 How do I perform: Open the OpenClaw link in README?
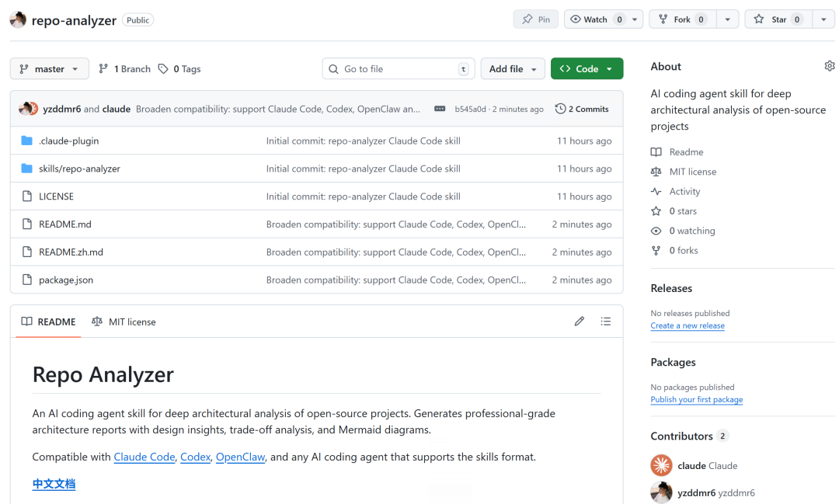240,457
